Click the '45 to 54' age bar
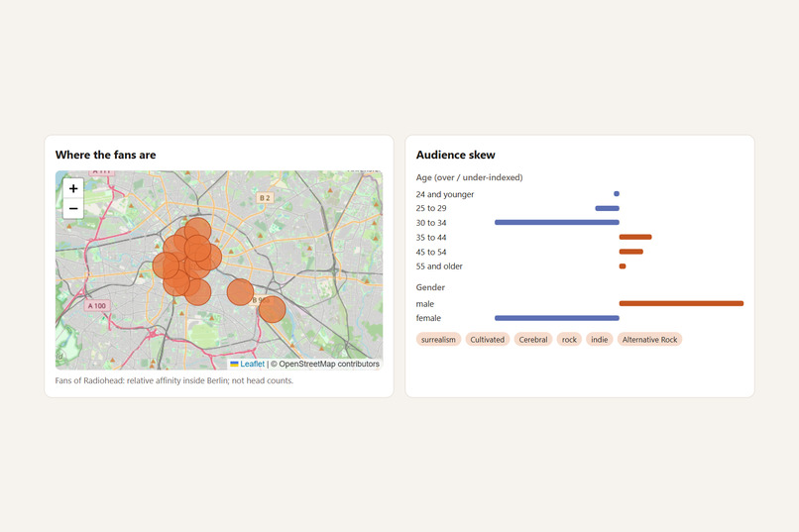The image size is (799, 532). pyautogui.click(x=630, y=252)
